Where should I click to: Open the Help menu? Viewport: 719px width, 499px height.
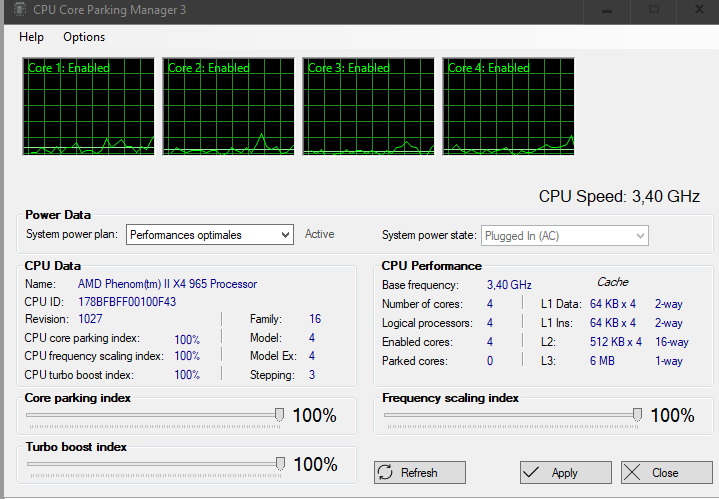point(31,37)
